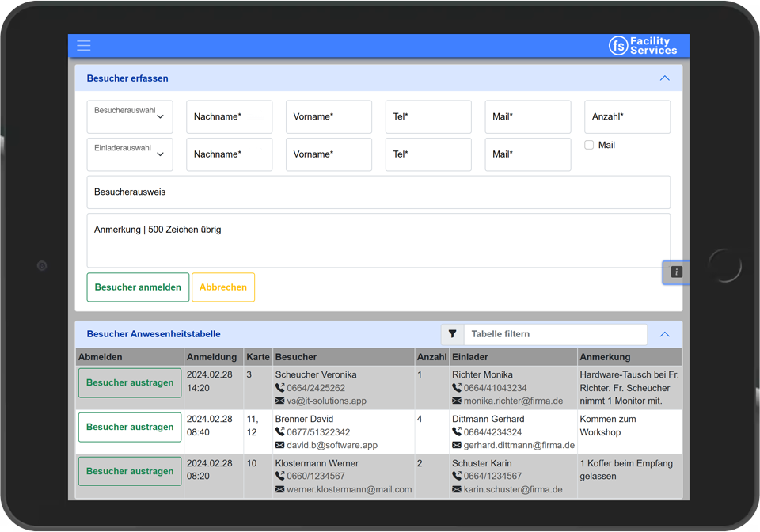Image resolution: width=760 pixels, height=532 pixels.
Task: Click Besucher austragen for Scheucher Veronika
Action: 130,382
